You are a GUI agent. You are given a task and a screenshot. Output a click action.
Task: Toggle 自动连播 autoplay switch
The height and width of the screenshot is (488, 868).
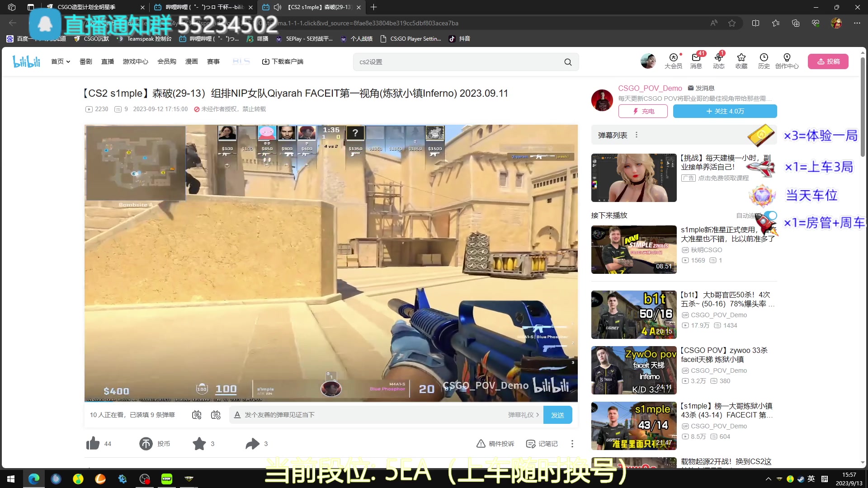pos(770,216)
